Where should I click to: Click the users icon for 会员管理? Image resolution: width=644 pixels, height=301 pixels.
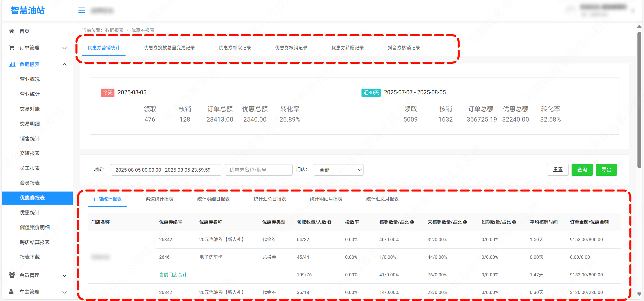(x=12, y=275)
